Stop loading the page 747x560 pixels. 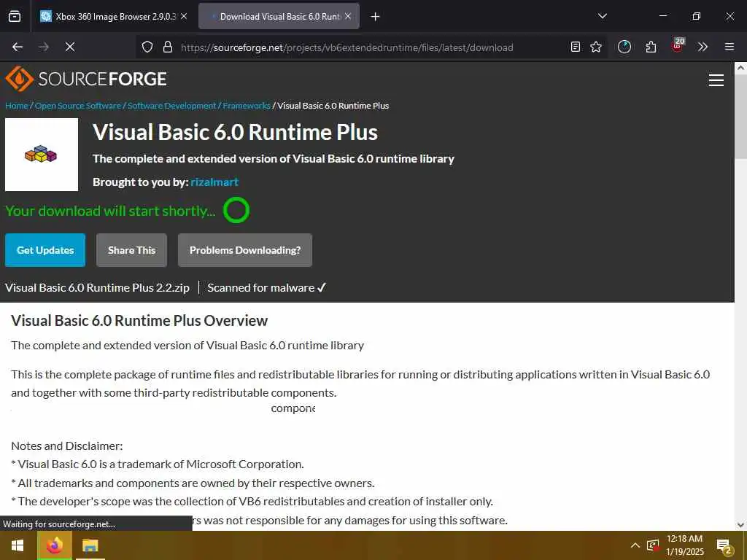70,47
